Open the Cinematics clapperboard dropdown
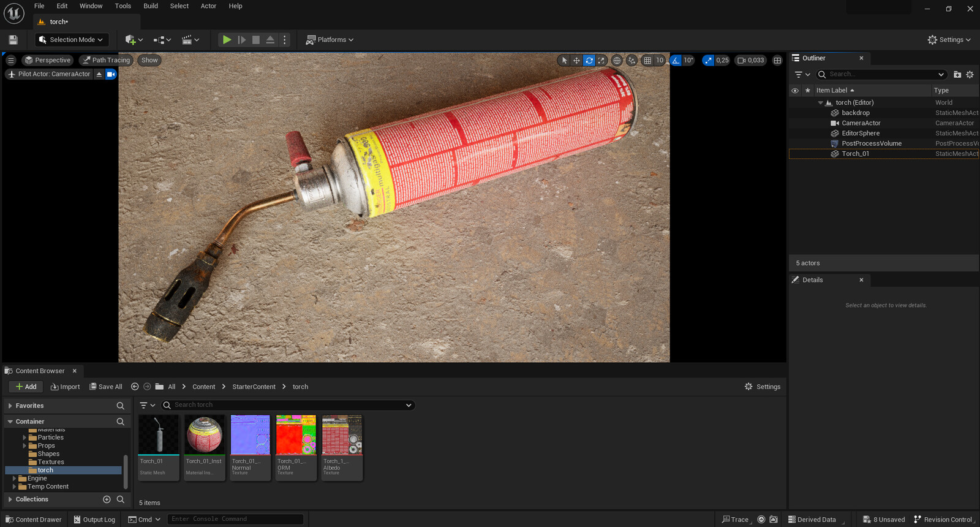Screen dimensions: 980x527 pyautogui.click(x=190, y=40)
